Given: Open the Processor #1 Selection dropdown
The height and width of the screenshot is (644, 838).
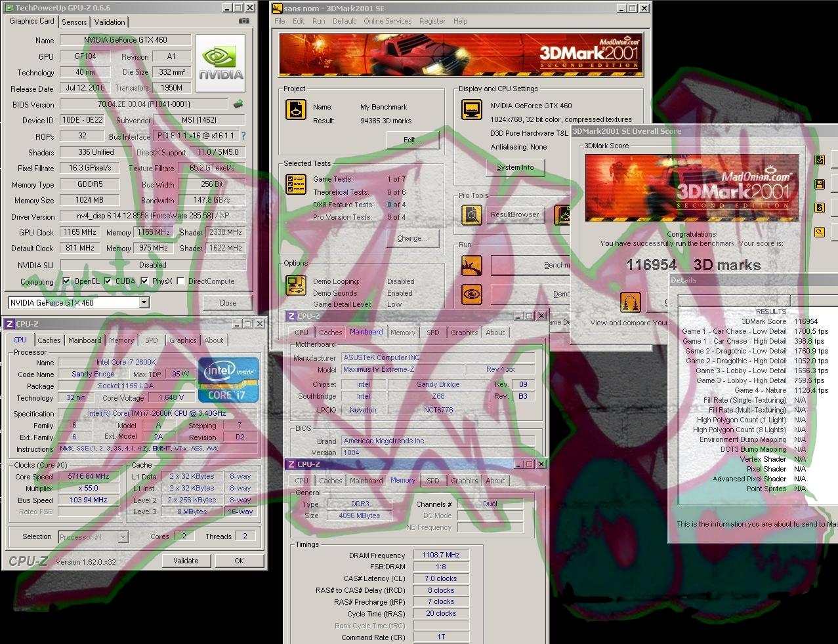Looking at the screenshot, I should pos(123,537).
